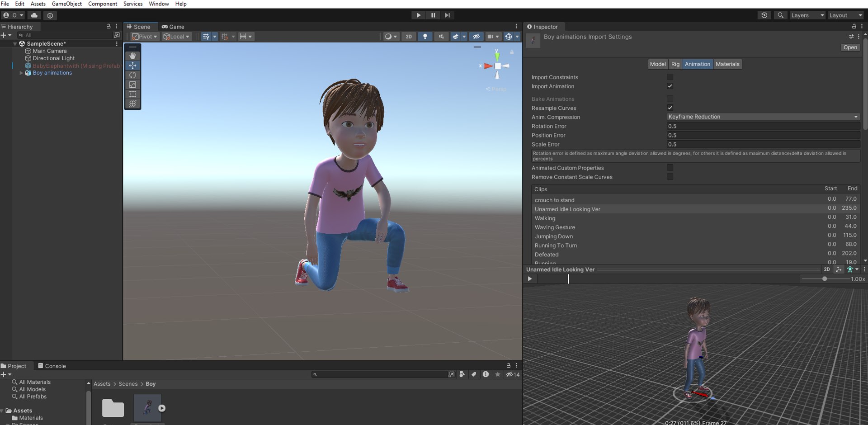Open the GameObject menu

tap(67, 4)
